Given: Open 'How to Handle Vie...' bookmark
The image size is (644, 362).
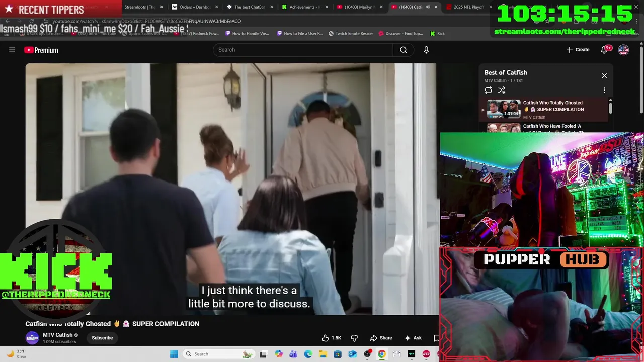Looking at the screenshot, I should click(x=248, y=33).
